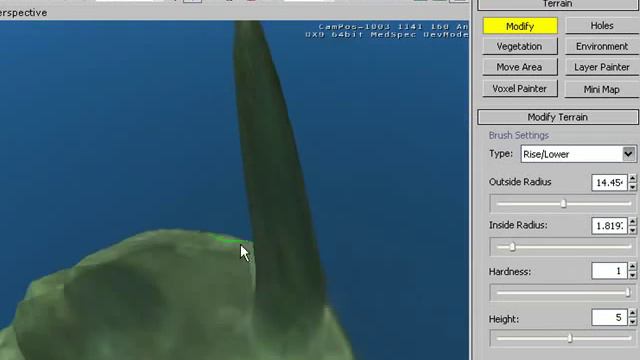This screenshot has width=640, height=360.
Task: Increase Inside Radius with spinner up arrow
Action: coord(633,221)
